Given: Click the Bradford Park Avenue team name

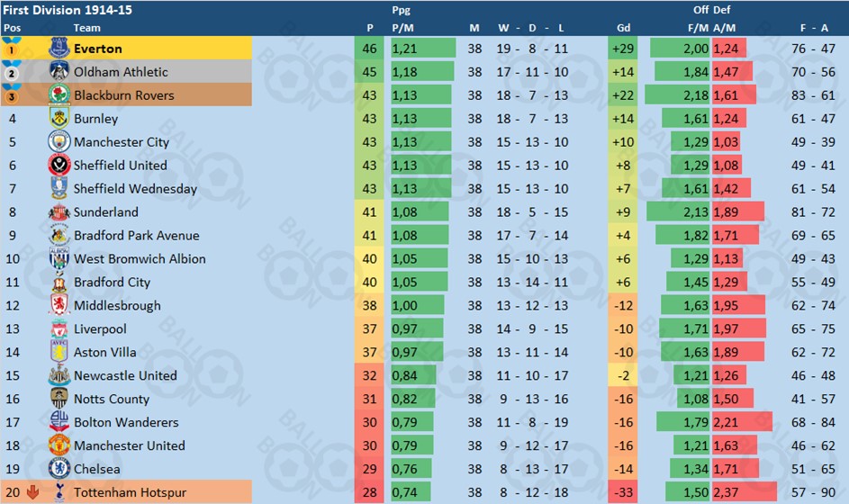Looking at the screenshot, I should point(137,236).
